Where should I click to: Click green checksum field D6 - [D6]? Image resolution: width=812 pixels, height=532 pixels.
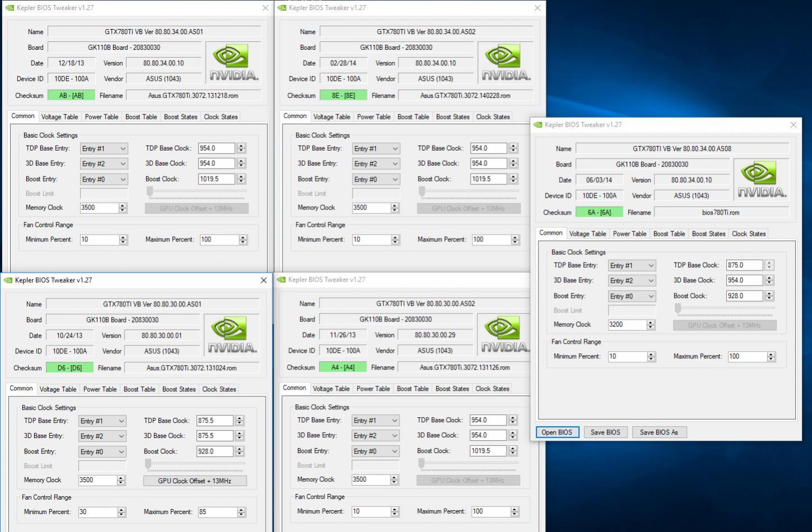coord(69,368)
